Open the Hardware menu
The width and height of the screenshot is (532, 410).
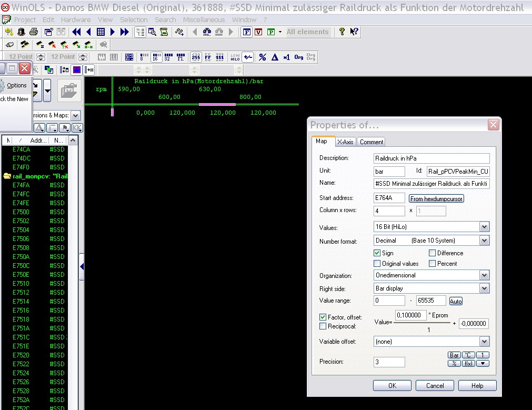click(x=76, y=19)
